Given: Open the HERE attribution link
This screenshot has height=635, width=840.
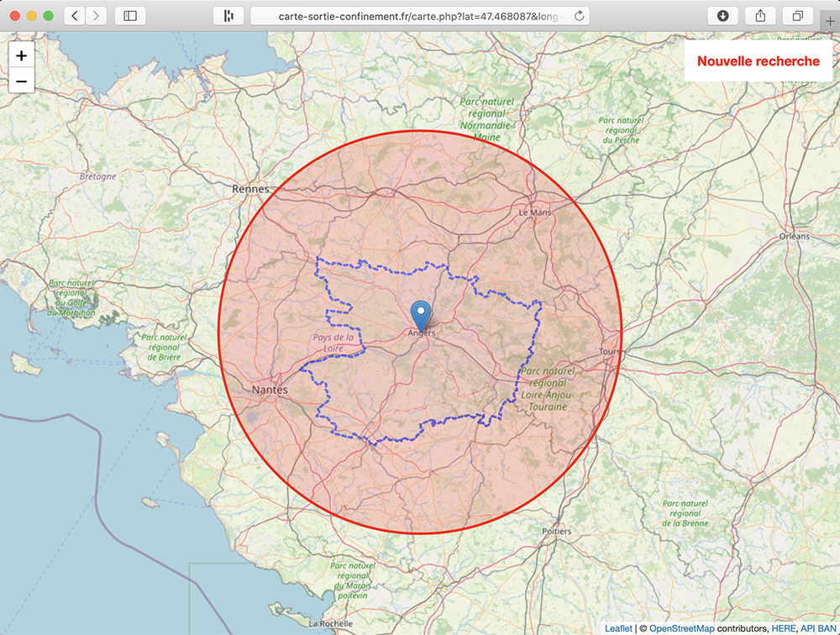Looking at the screenshot, I should point(783,628).
